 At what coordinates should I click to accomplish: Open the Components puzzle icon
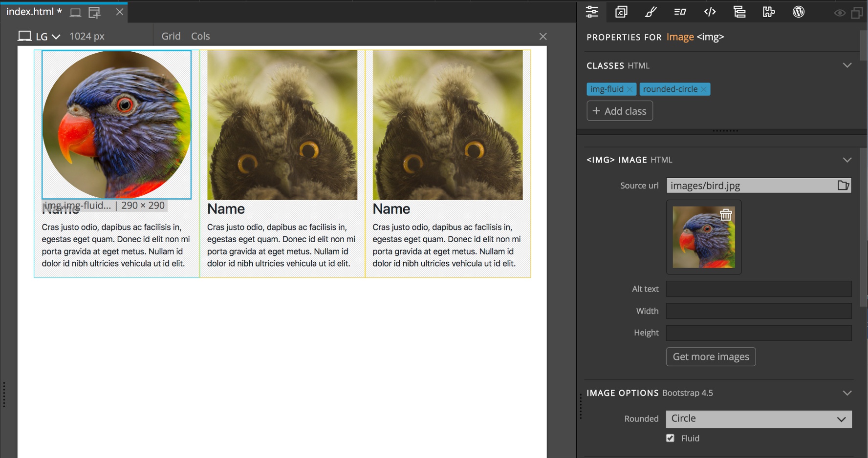[769, 12]
